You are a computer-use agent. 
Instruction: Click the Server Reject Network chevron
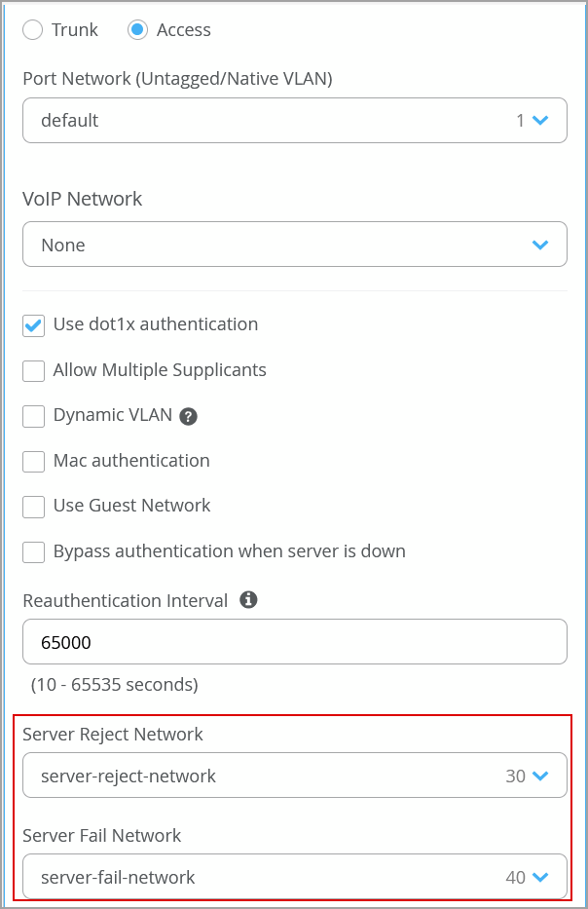(x=541, y=776)
